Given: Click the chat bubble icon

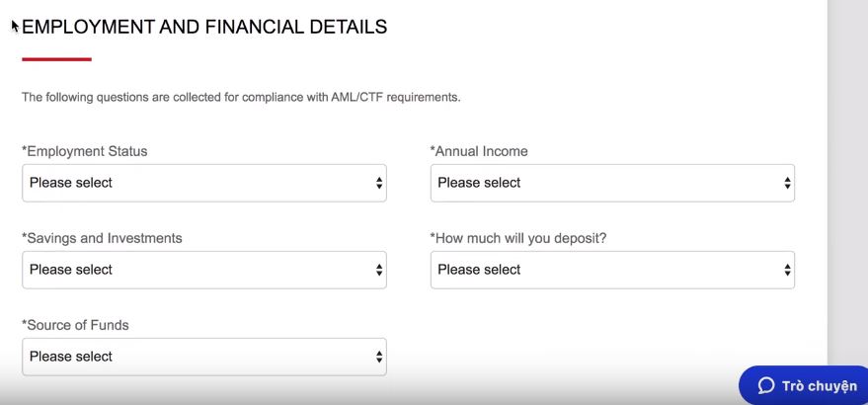Looking at the screenshot, I should tap(766, 385).
